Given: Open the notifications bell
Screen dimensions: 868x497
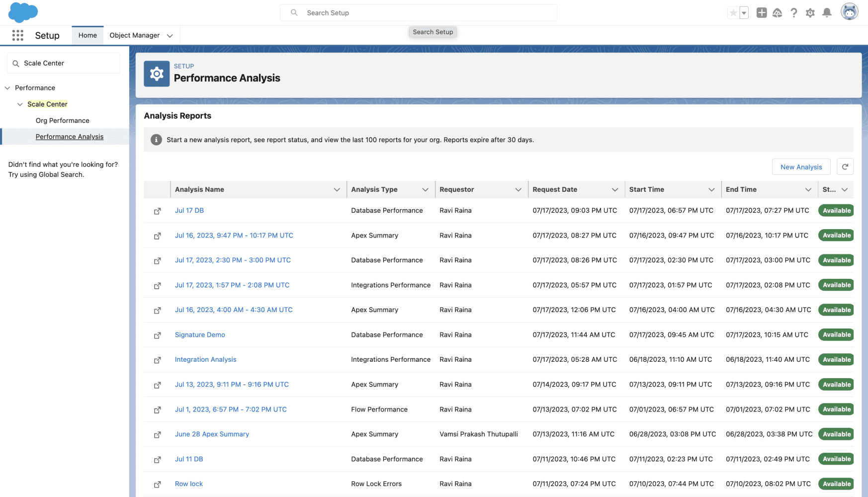Looking at the screenshot, I should coord(827,13).
